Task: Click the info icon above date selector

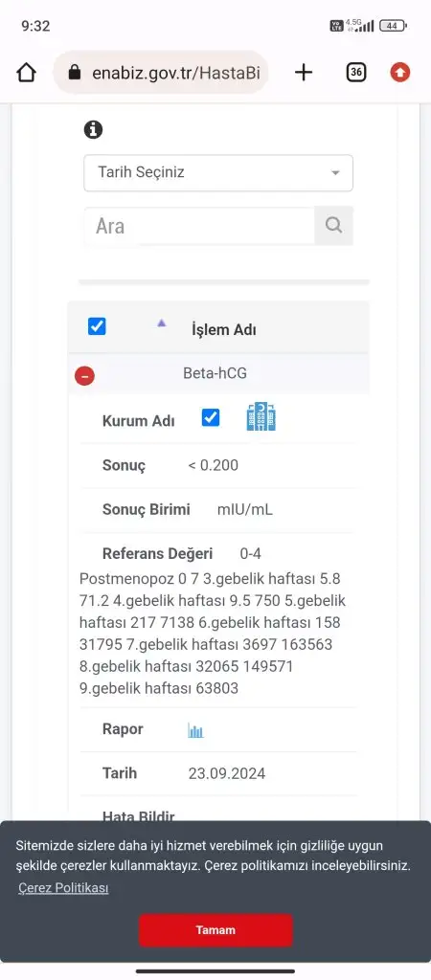Action: (x=93, y=129)
